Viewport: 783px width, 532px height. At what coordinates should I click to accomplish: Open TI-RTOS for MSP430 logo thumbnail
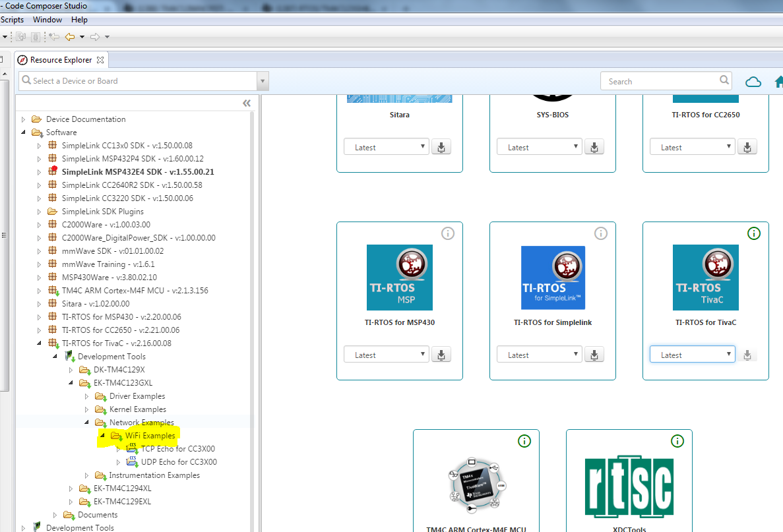tap(400, 278)
